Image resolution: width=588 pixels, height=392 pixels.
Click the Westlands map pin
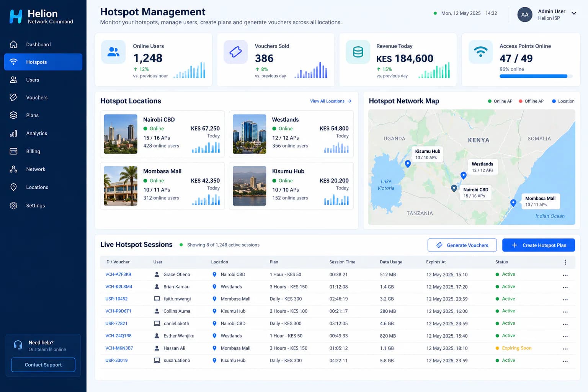pos(463,175)
